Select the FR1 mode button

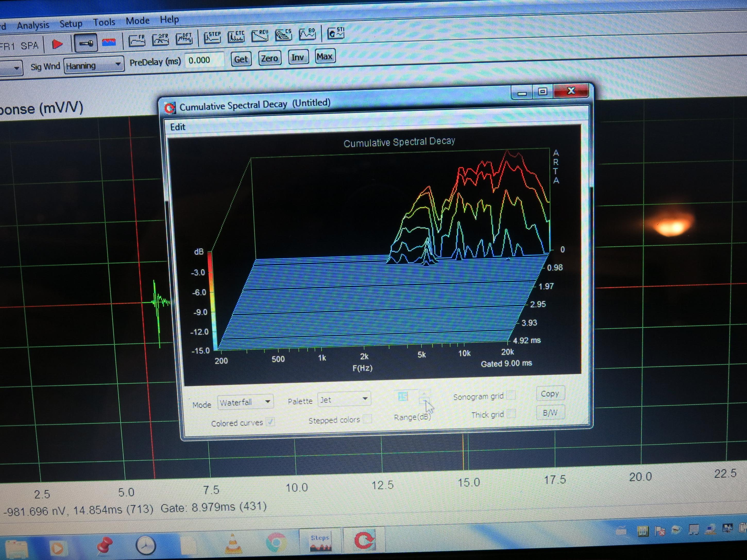pyautogui.click(x=7, y=47)
